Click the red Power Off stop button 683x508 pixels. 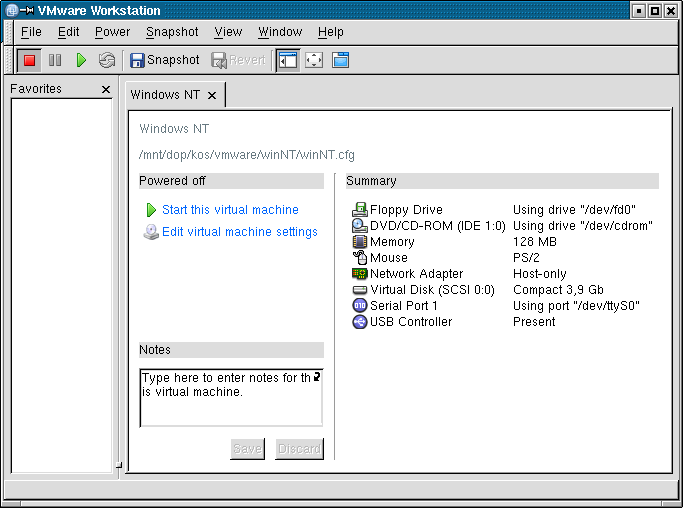tap(30, 60)
